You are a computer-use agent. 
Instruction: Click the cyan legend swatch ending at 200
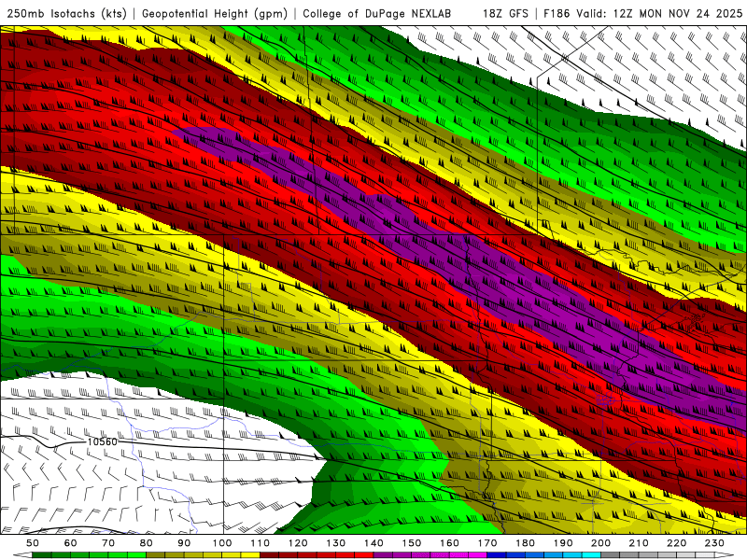point(591,555)
